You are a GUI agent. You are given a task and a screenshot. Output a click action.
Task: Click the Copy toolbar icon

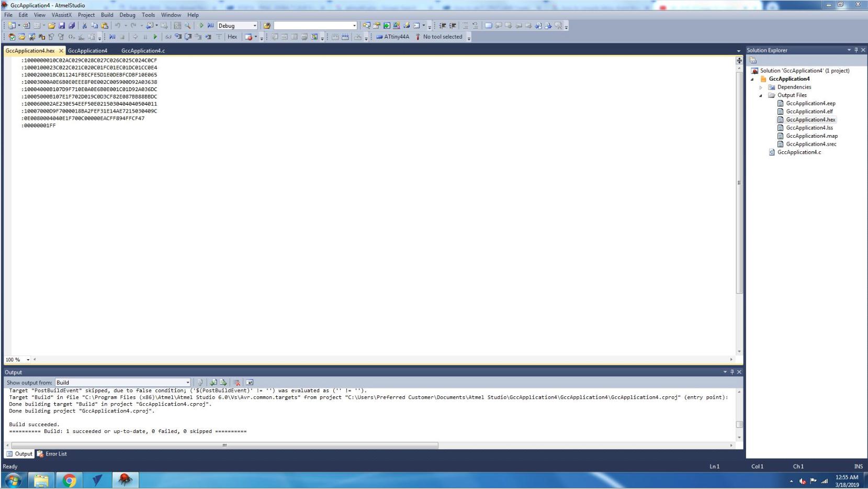pos(95,26)
